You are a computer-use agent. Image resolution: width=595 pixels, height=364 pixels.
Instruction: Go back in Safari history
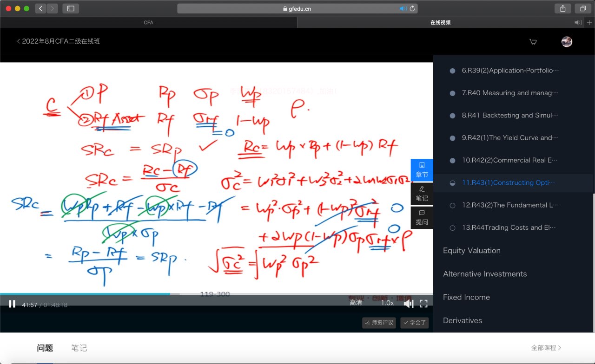(x=40, y=8)
